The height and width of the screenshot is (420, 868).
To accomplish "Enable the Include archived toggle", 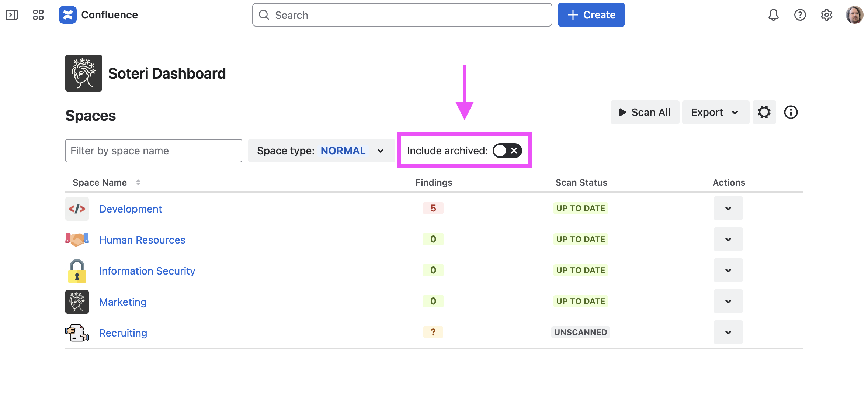I will pos(507,151).
